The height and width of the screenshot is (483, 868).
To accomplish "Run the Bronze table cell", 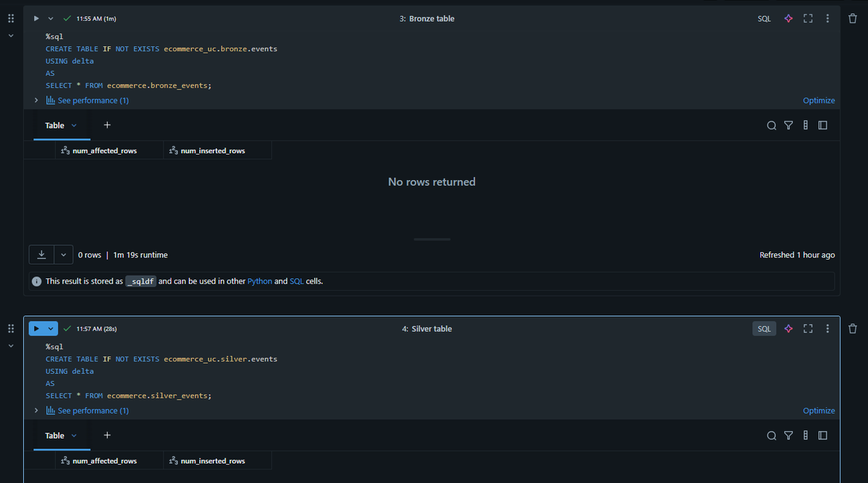I will coord(36,18).
